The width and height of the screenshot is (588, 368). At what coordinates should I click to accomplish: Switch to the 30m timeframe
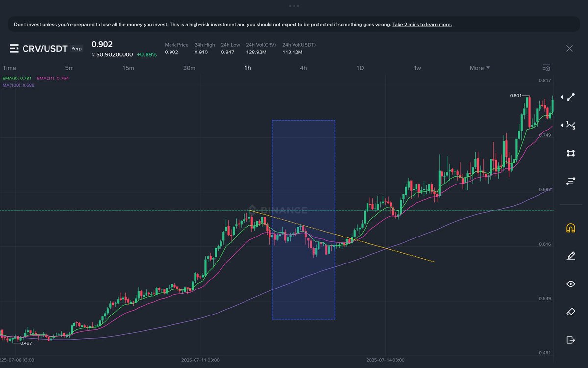[x=189, y=68]
